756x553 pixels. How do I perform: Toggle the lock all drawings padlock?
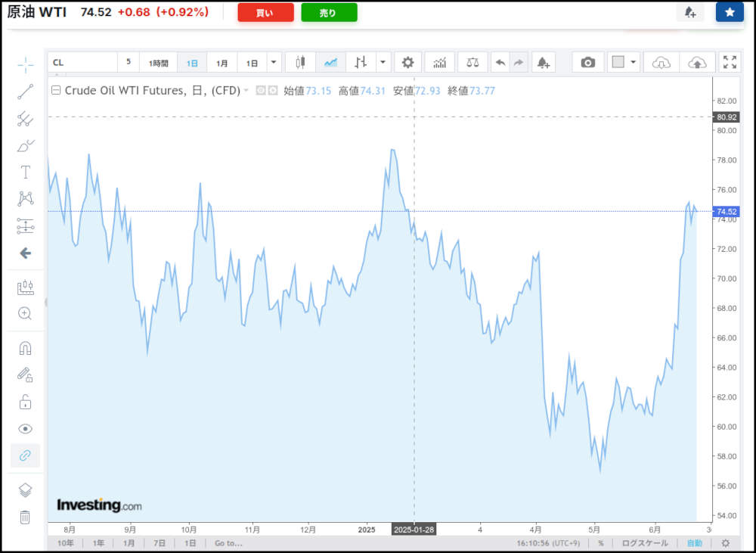25,402
